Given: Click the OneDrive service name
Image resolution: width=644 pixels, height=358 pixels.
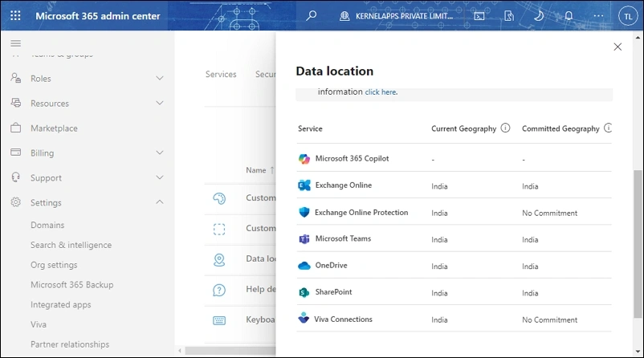Looking at the screenshot, I should coord(331,265).
